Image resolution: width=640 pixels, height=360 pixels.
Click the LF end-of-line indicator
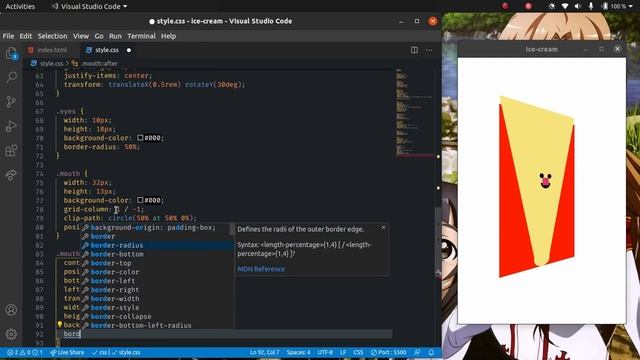click(343, 352)
